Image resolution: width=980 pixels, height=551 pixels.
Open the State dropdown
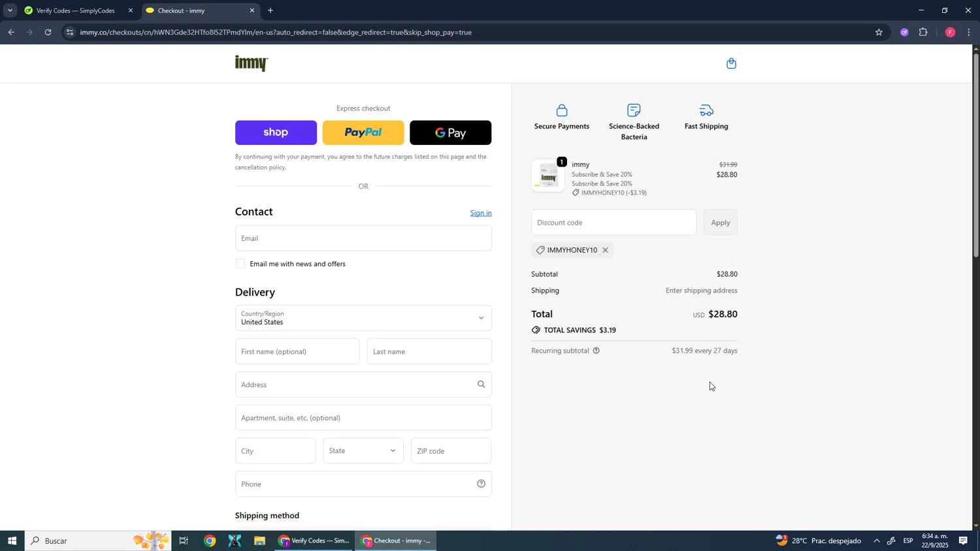pyautogui.click(x=363, y=451)
